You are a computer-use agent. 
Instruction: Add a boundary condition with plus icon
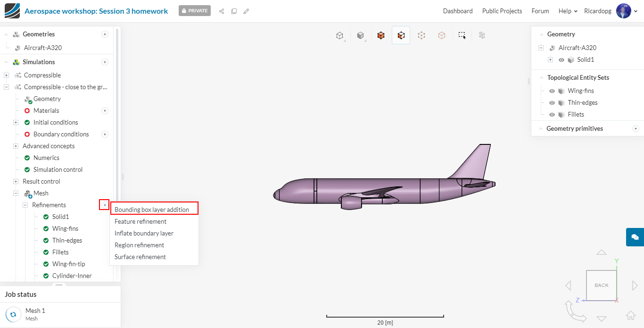[105, 134]
